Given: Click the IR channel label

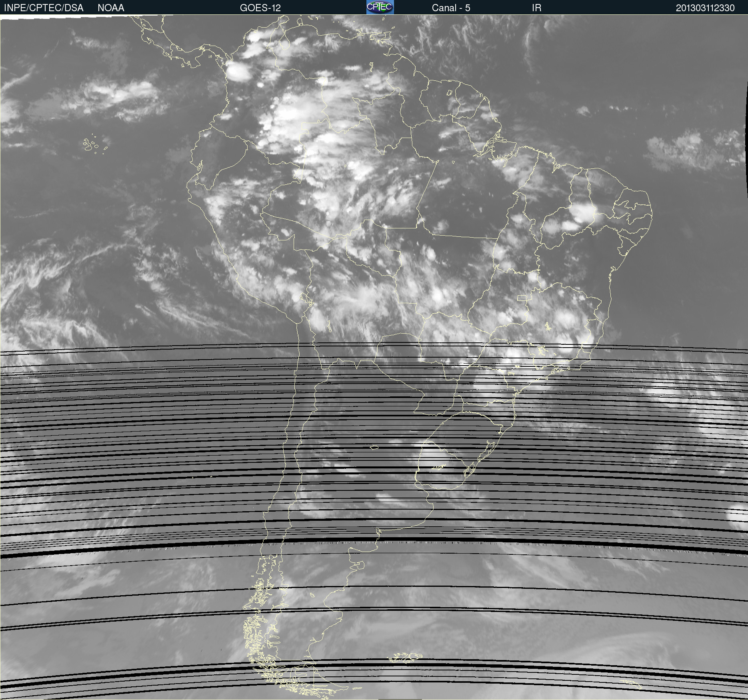Looking at the screenshot, I should 536,8.
